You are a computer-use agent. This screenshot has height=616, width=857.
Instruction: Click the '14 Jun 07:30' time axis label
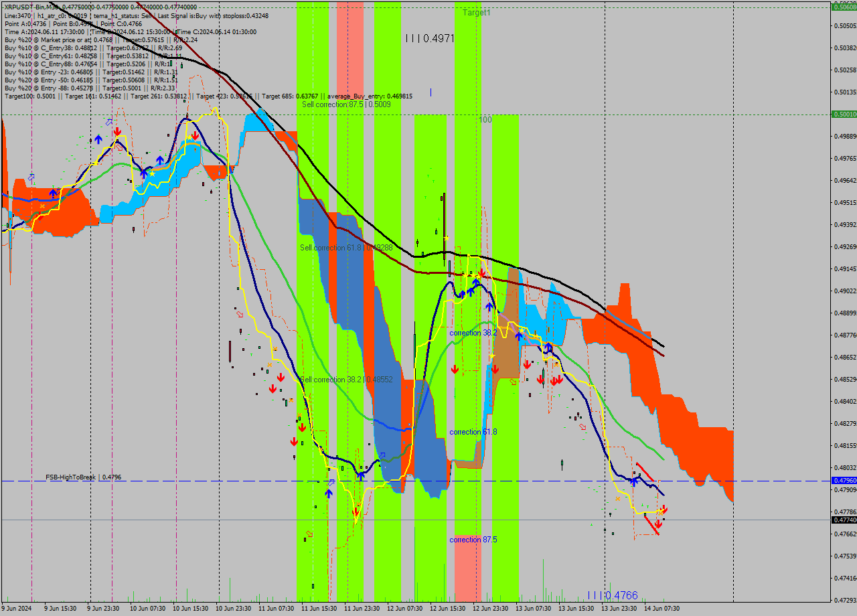tap(661, 608)
